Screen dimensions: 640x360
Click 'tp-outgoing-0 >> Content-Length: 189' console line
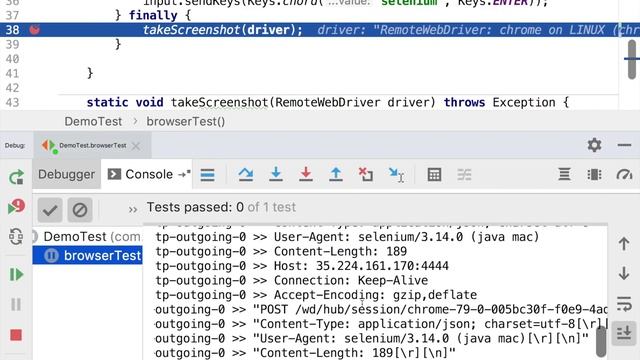tap(281, 251)
